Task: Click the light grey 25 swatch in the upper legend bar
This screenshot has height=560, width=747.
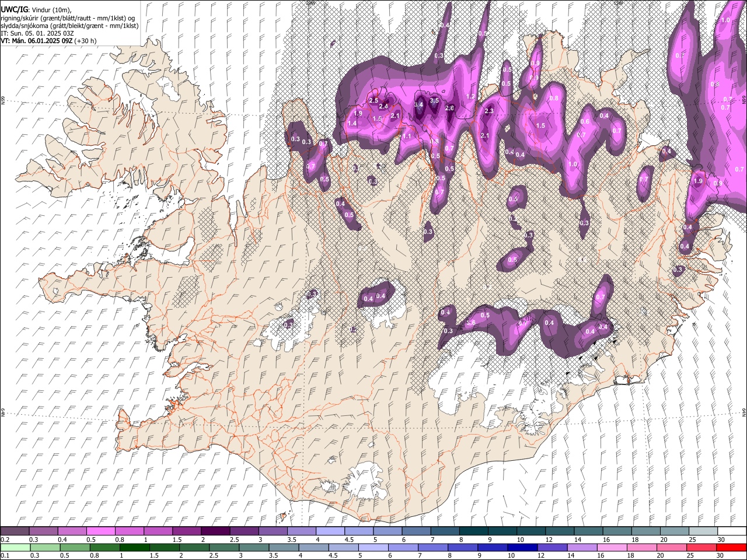Action: (703, 531)
